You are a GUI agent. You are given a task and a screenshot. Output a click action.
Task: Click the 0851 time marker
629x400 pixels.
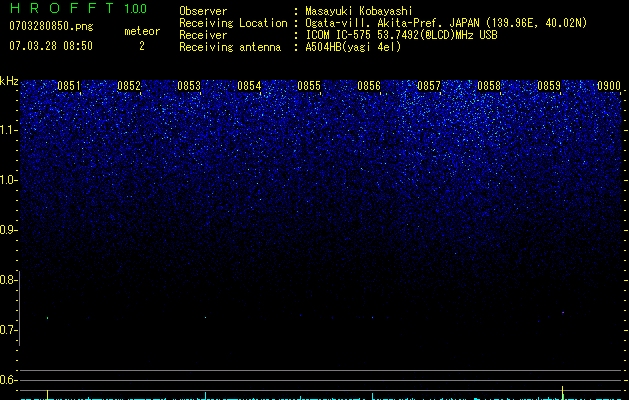point(69,86)
